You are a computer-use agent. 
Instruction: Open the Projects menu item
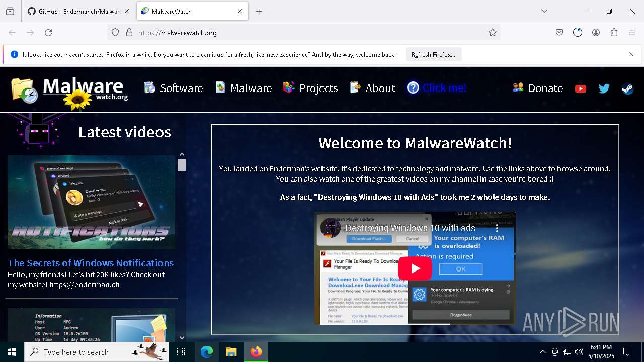click(310, 88)
